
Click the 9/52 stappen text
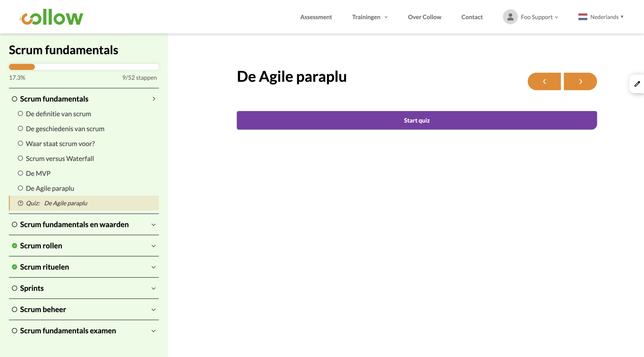point(139,78)
